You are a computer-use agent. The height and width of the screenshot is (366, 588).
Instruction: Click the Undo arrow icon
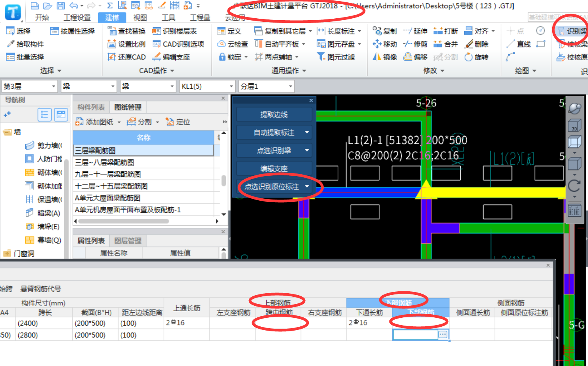coord(73,5)
